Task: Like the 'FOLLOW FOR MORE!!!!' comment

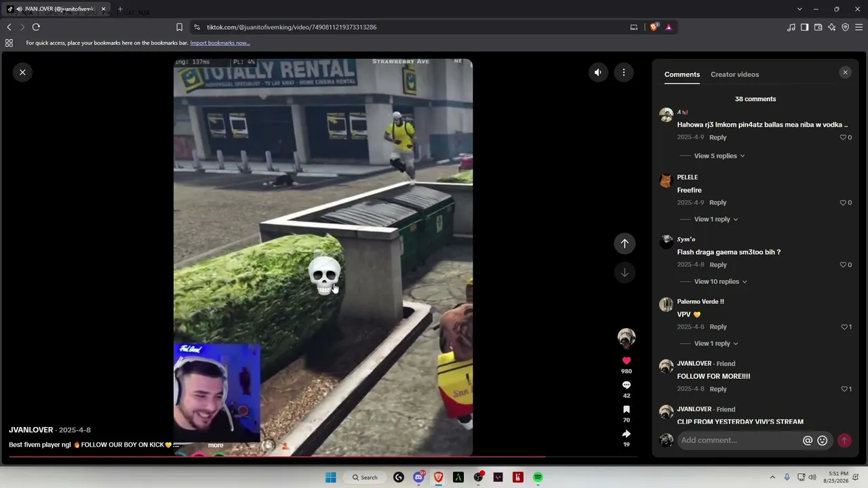Action: click(x=844, y=389)
